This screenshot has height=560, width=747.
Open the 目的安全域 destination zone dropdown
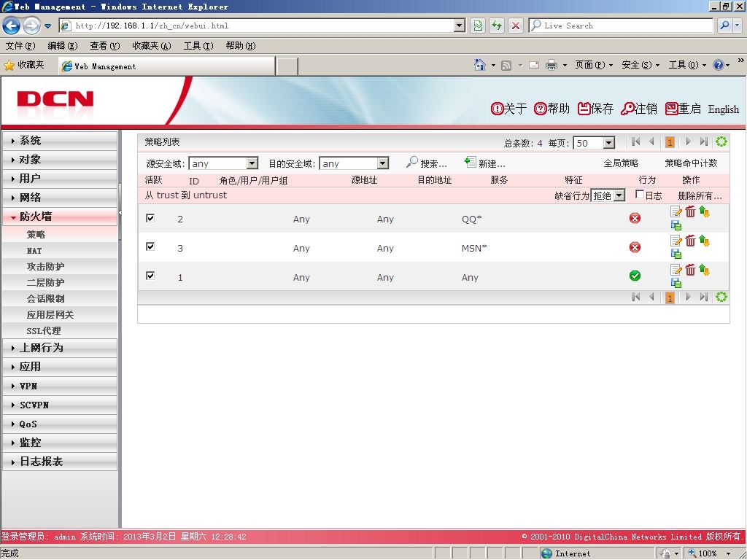(x=382, y=163)
